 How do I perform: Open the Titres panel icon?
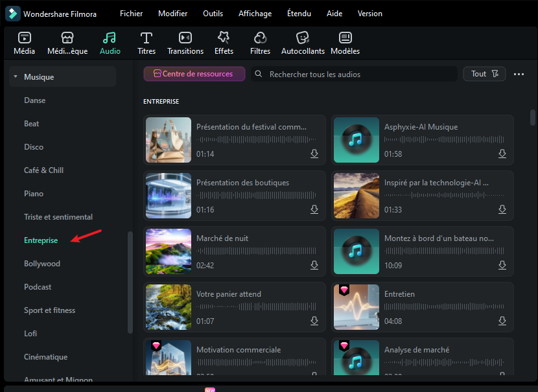[146, 38]
